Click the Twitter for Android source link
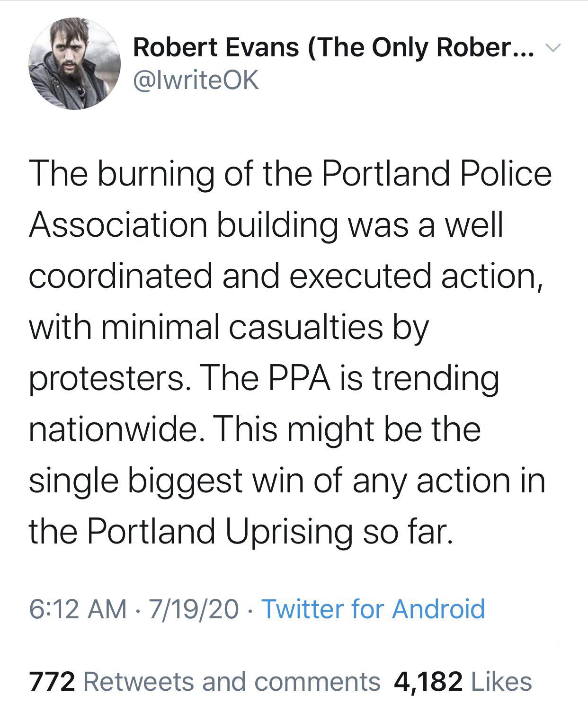 [373, 608]
